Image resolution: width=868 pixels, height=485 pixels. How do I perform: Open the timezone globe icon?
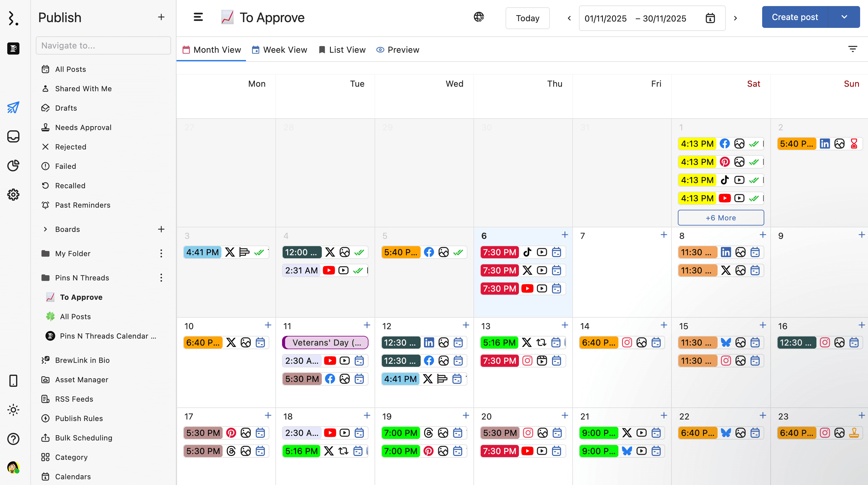click(479, 17)
